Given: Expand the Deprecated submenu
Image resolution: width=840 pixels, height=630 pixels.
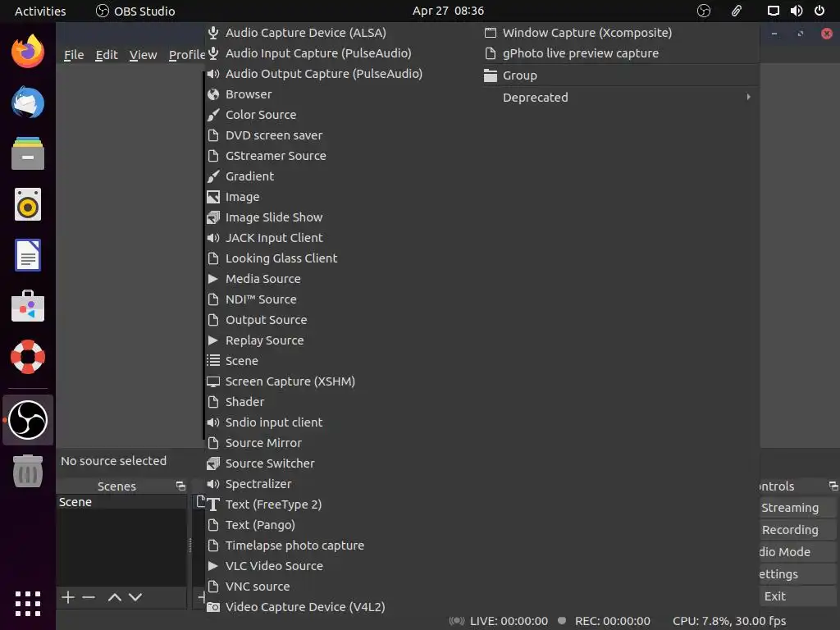Looking at the screenshot, I should click(x=620, y=98).
